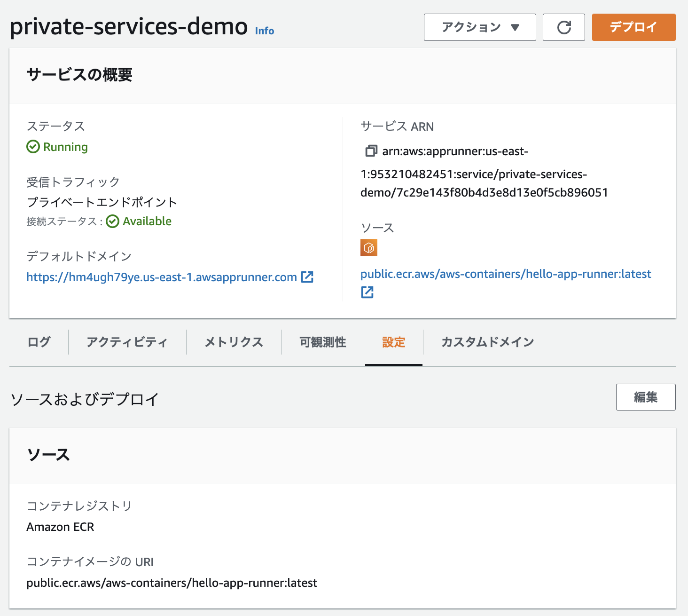The width and height of the screenshot is (688, 616).
Task: Click the コンテナレジストリ field label
Action: 79,506
